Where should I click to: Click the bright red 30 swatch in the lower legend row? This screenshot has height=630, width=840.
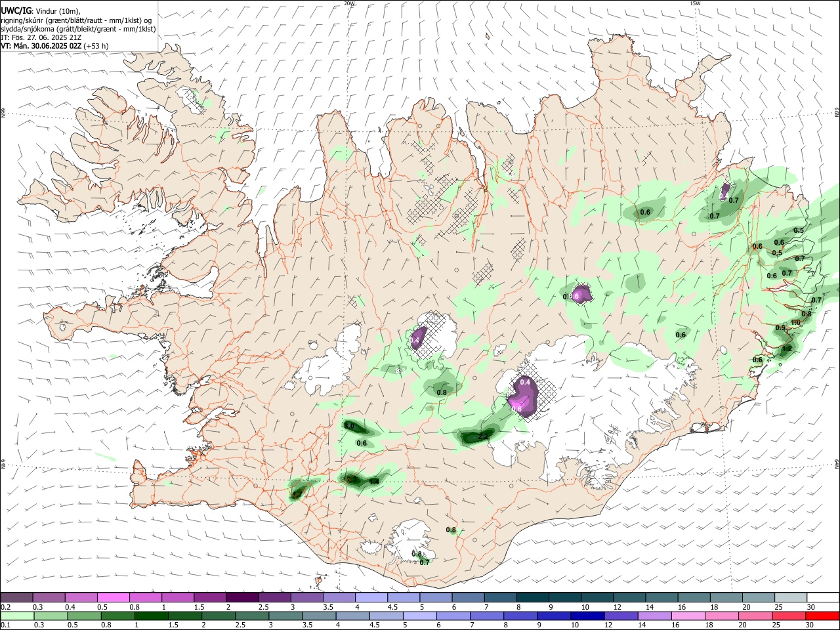coord(822,616)
